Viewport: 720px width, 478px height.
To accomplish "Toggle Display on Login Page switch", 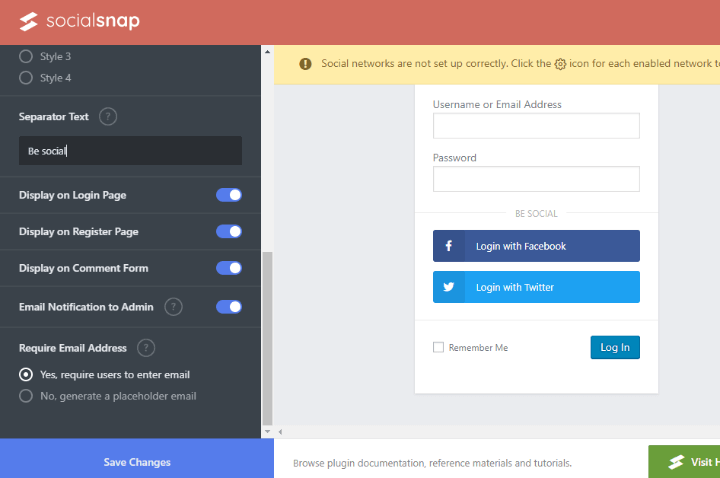I will click(x=229, y=195).
